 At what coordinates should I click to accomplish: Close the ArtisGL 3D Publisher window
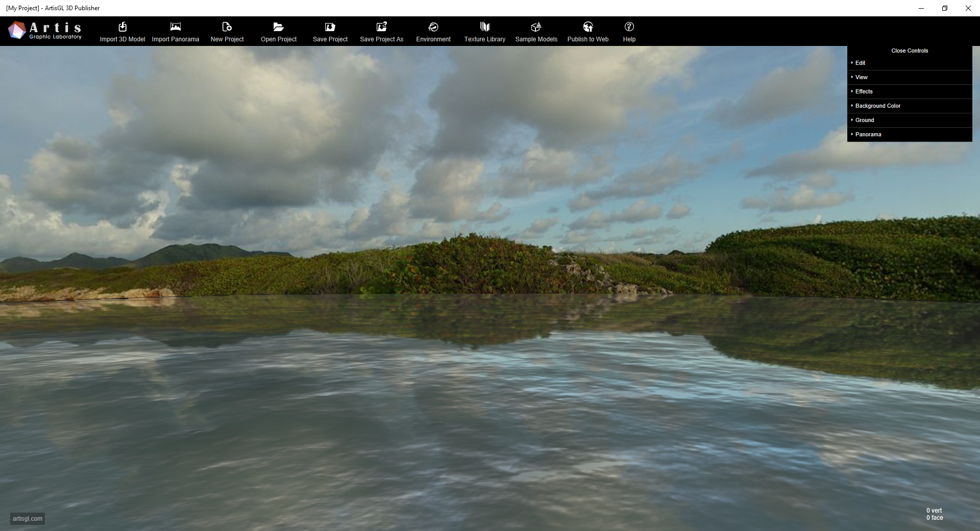[968, 8]
